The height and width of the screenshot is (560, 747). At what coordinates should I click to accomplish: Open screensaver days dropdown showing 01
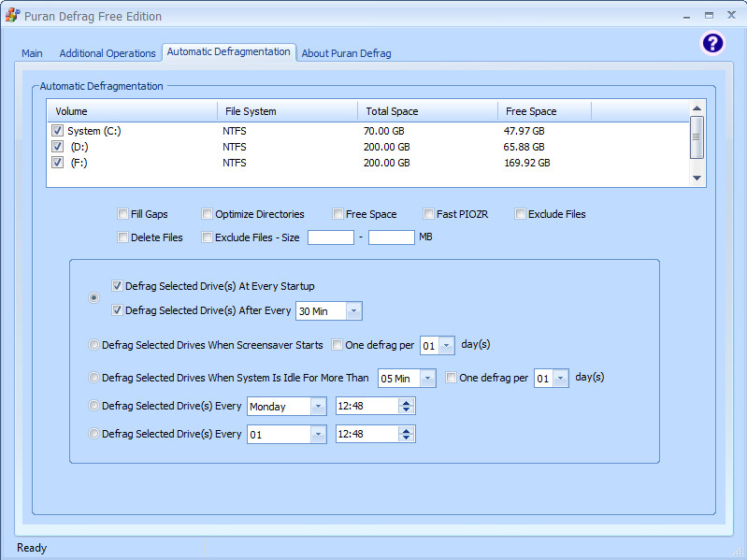pos(446,346)
